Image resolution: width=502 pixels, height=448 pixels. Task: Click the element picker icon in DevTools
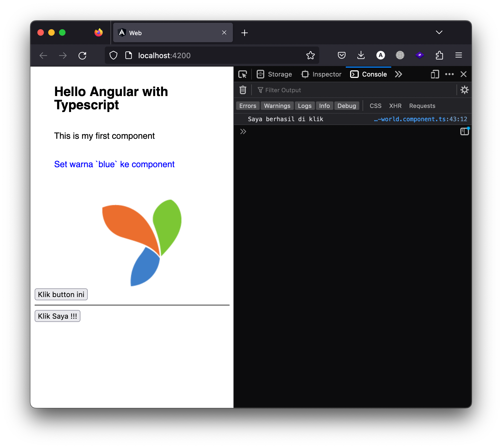point(243,74)
